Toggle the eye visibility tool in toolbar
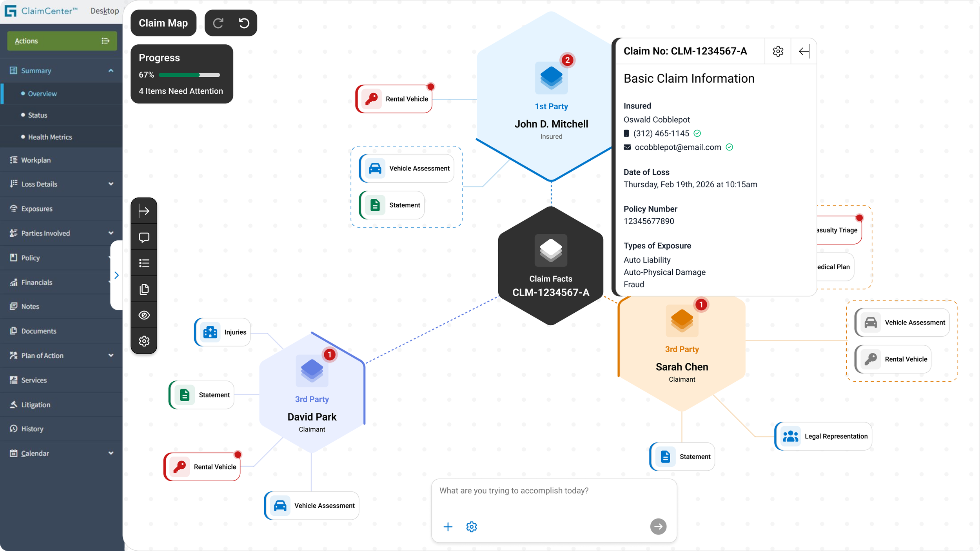The height and width of the screenshot is (551, 980). coord(144,315)
